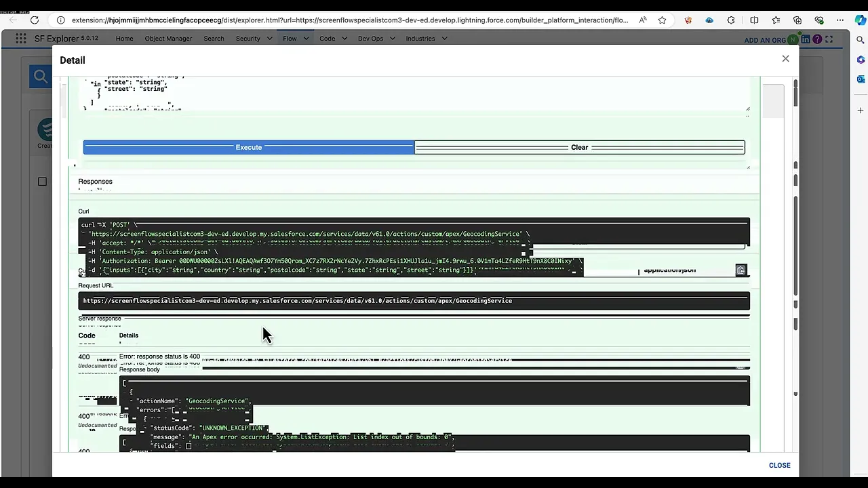Add page to favorites with star icon

(662, 20)
